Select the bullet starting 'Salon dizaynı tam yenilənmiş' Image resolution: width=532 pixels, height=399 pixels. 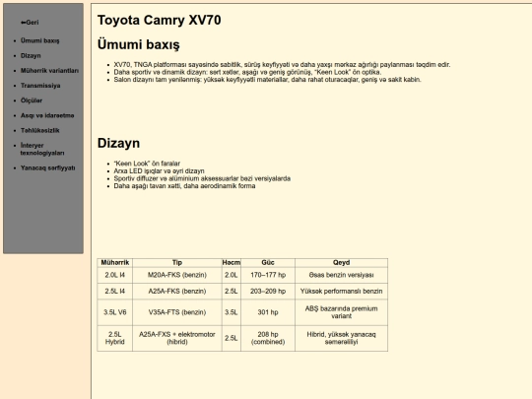[267, 80]
